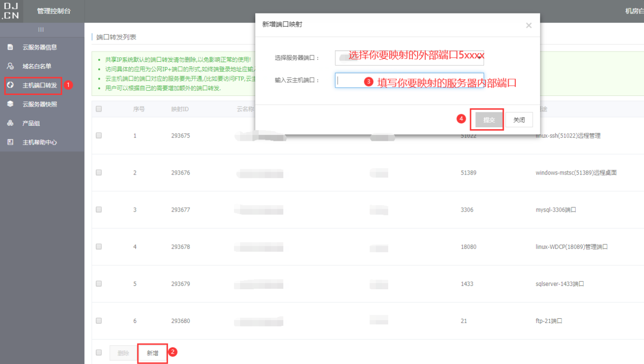Check the sqlserver-1433 row checkbox
The width and height of the screenshot is (644, 364).
pos(99,283)
